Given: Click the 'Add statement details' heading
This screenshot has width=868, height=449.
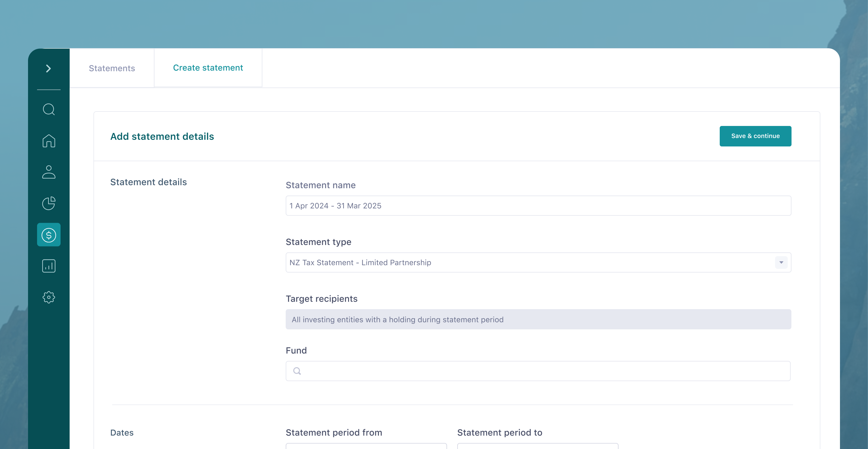Looking at the screenshot, I should [162, 136].
